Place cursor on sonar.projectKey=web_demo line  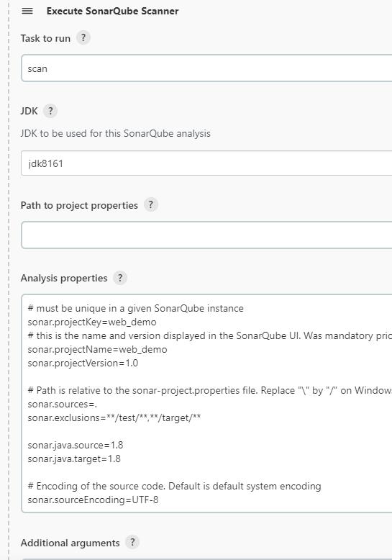tap(92, 322)
